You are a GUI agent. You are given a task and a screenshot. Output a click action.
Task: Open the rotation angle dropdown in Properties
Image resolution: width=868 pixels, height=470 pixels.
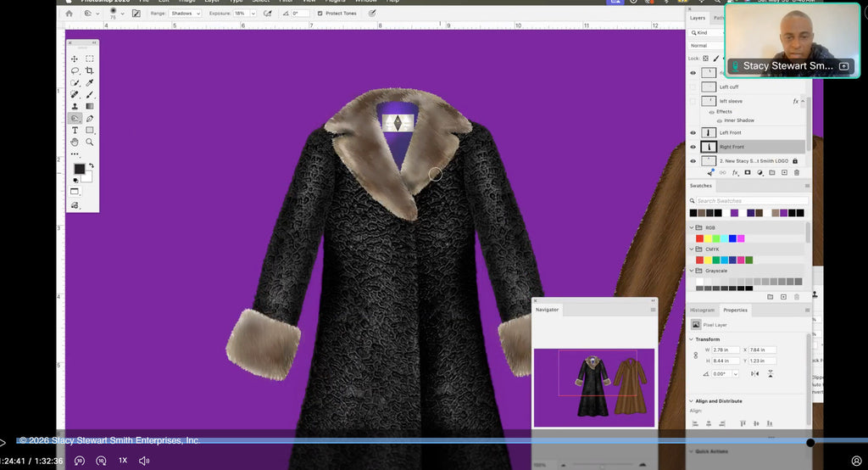(x=735, y=374)
